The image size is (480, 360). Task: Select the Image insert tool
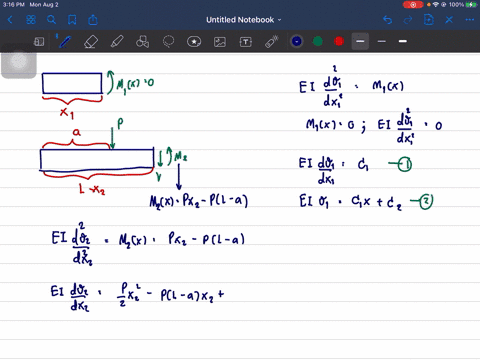click(220, 42)
